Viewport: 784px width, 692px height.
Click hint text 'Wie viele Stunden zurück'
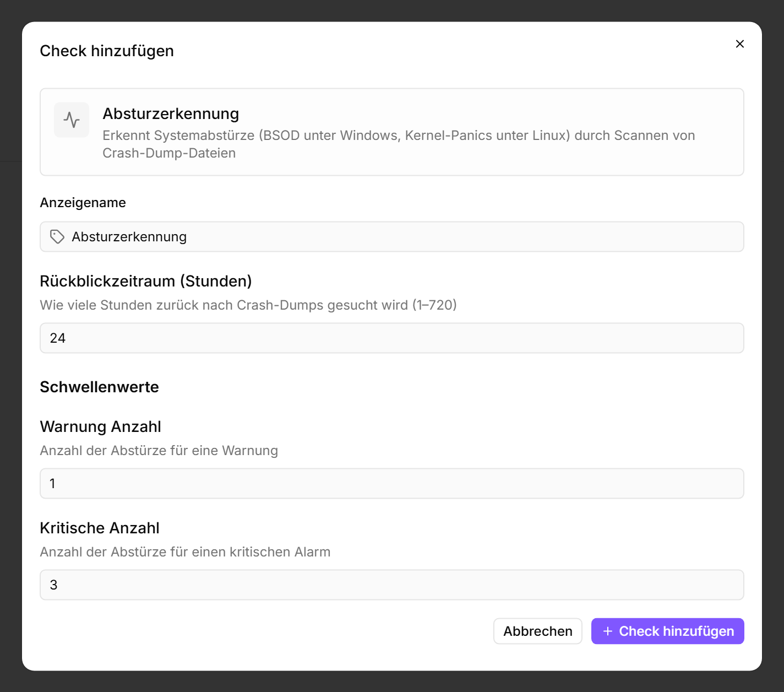click(x=248, y=305)
